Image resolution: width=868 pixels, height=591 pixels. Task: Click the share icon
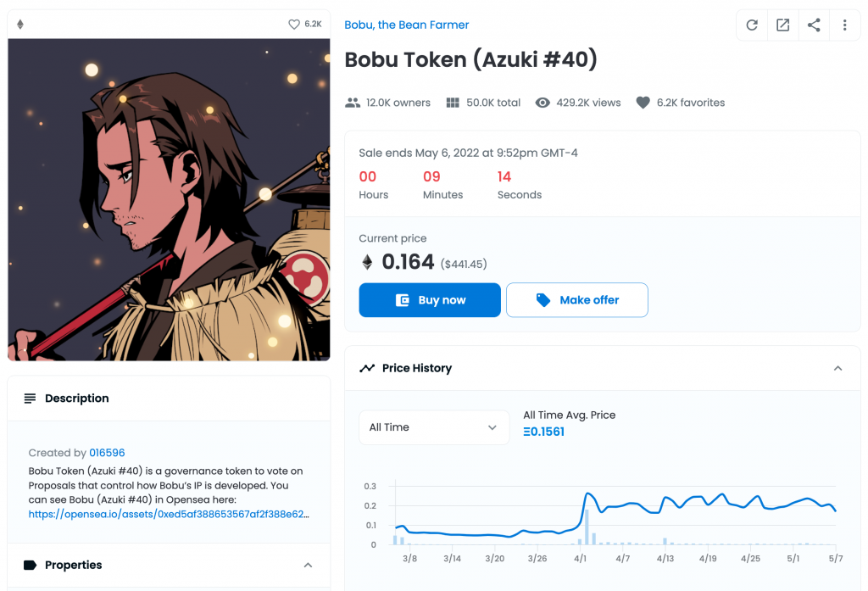(x=814, y=25)
